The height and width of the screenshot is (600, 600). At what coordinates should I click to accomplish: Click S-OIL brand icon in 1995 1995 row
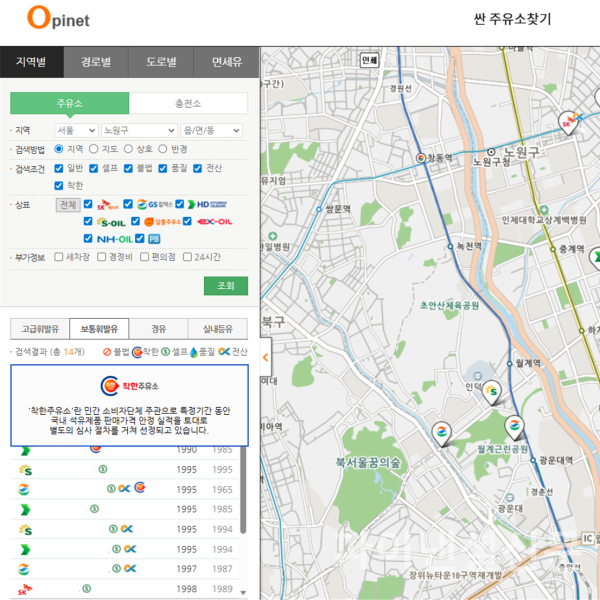point(26,470)
